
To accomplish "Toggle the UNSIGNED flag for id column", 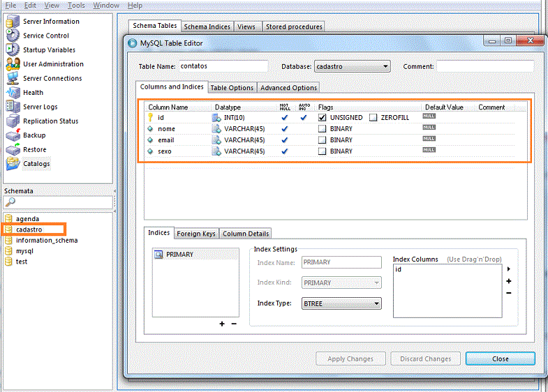I will pos(323,118).
